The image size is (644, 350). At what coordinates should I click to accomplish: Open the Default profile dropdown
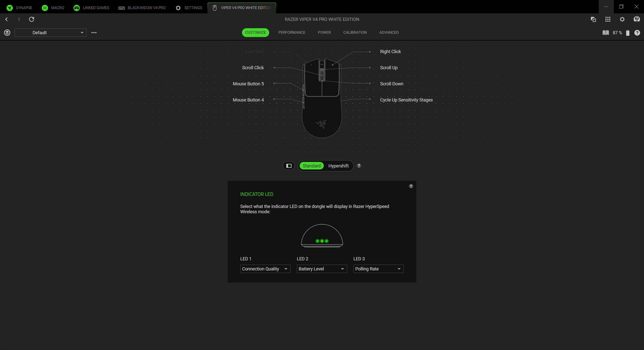[50, 32]
